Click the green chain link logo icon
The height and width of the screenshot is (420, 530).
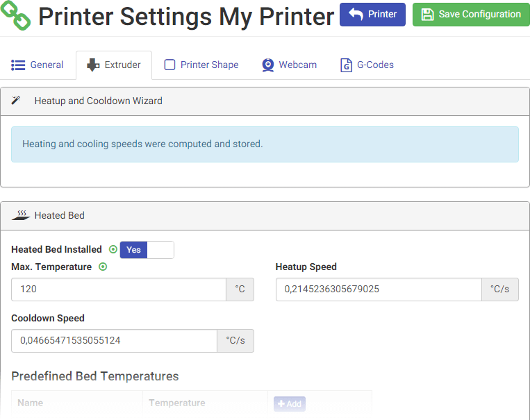(15, 15)
